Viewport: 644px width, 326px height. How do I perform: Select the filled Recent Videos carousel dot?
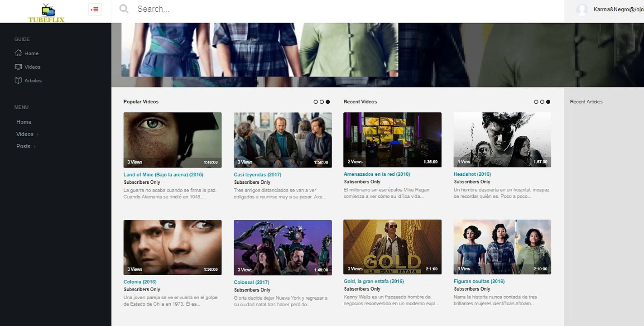click(548, 102)
